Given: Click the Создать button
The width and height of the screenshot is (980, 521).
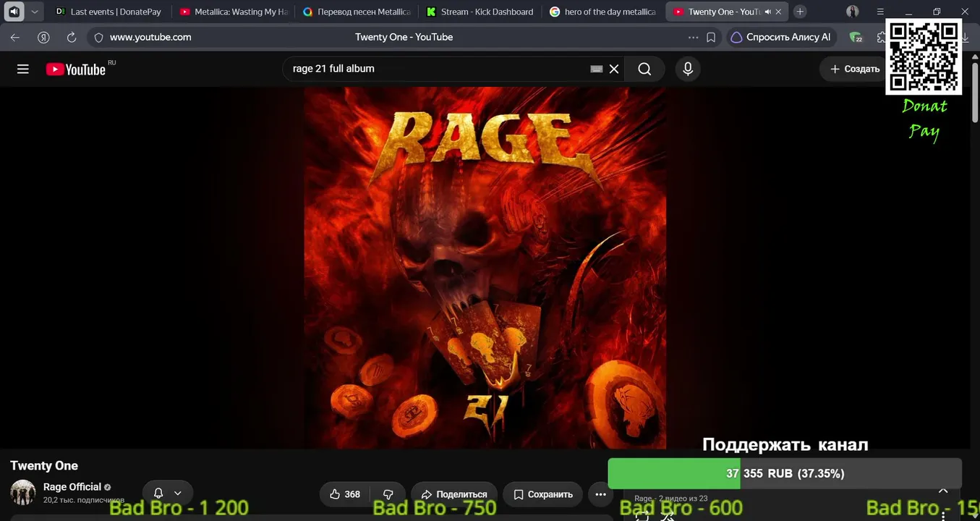Looking at the screenshot, I should pos(853,69).
